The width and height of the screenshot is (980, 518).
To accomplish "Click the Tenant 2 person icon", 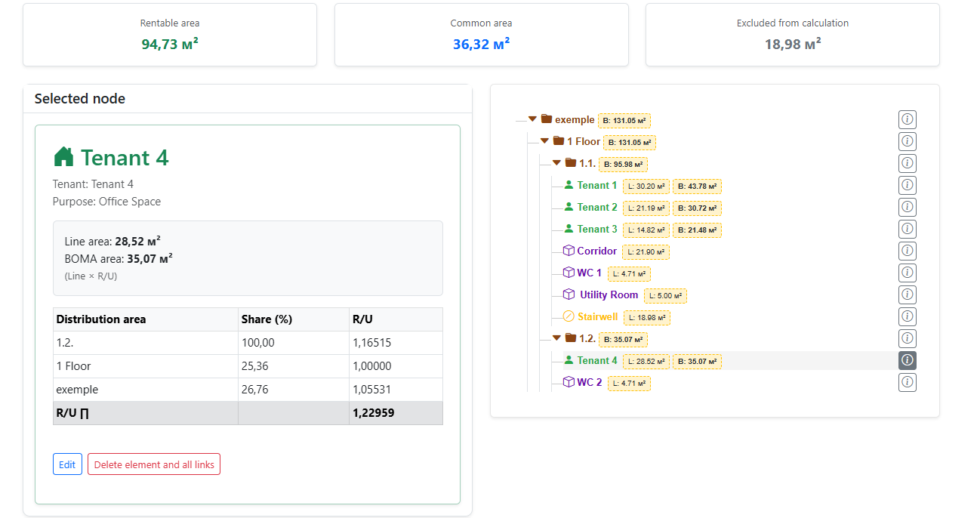I will click(569, 207).
